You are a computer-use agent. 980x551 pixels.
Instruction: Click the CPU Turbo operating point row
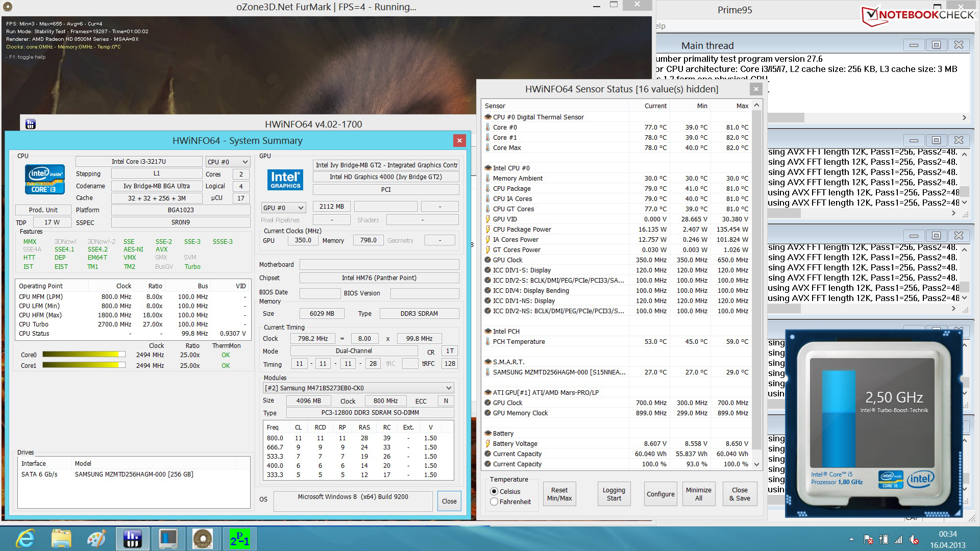pos(133,324)
